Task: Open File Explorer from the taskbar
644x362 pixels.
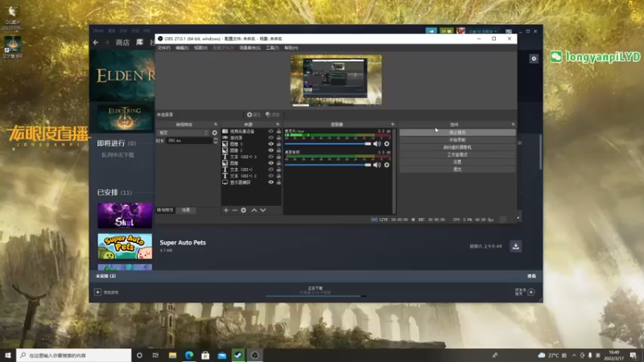Action: tap(172, 355)
